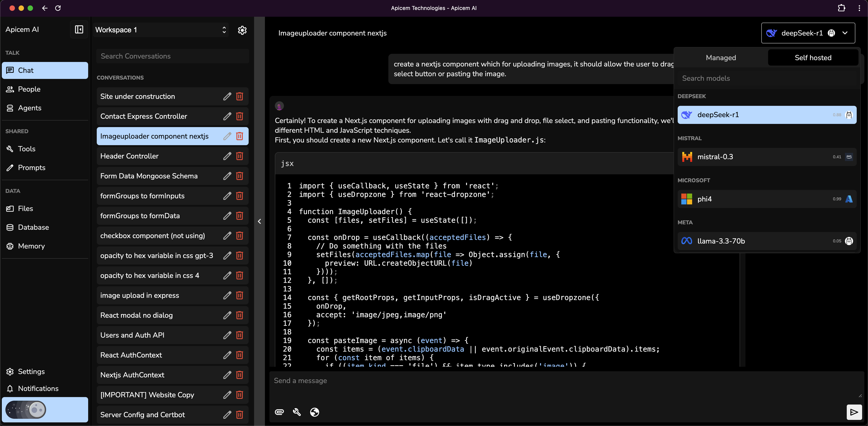Image resolution: width=868 pixels, height=426 pixels.
Task: Choose the phi4 model
Action: (x=767, y=199)
